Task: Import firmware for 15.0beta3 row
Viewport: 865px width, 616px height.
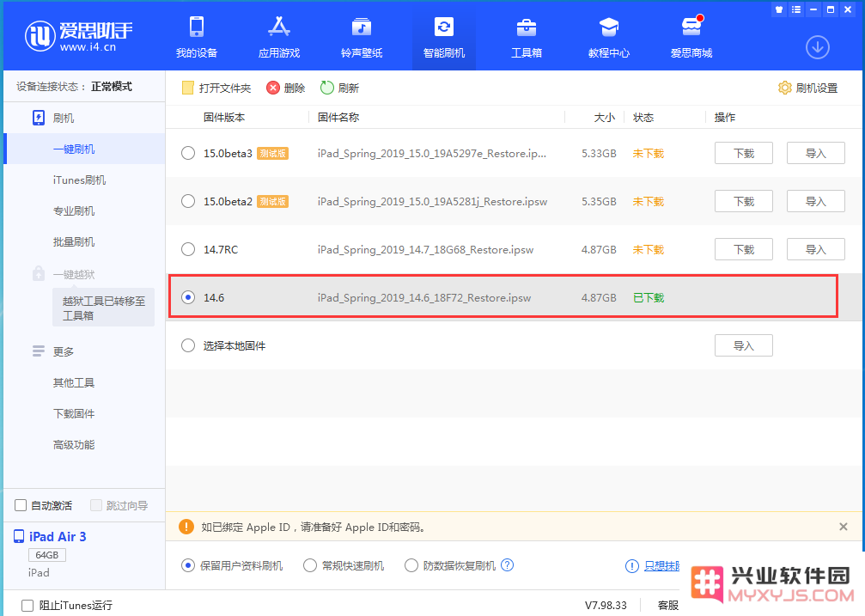Action: pos(815,153)
